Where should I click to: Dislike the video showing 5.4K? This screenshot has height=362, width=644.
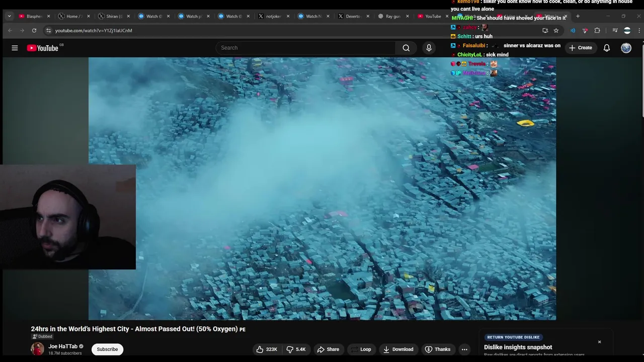click(x=296, y=349)
